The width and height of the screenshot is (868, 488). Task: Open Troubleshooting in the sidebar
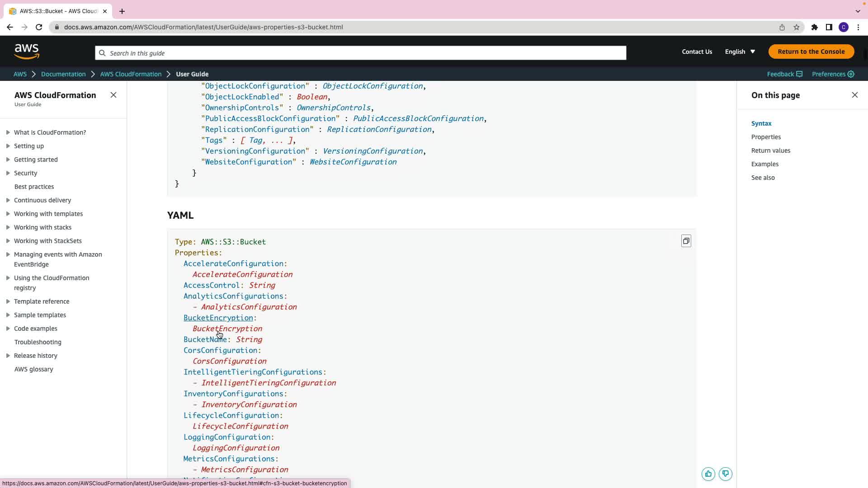tap(38, 342)
